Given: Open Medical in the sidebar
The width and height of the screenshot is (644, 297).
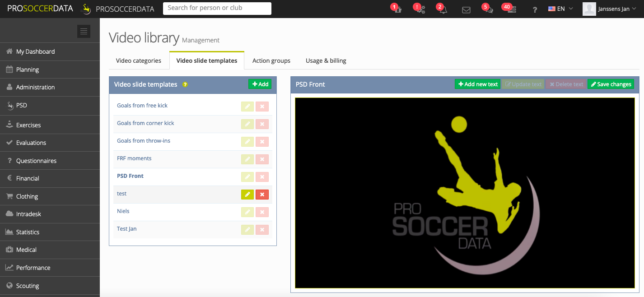Looking at the screenshot, I should pyautogui.click(x=50, y=250).
